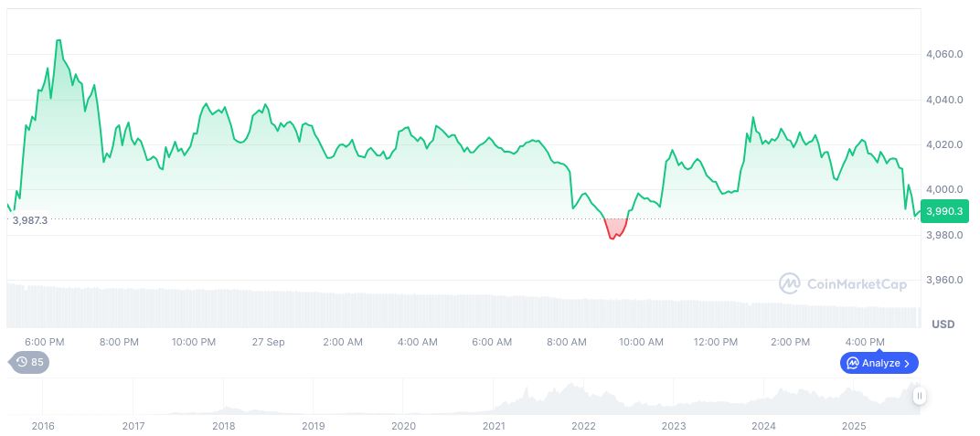Click the 2023 year label in navigator
Screen dimensions: 980x436
pos(674,426)
